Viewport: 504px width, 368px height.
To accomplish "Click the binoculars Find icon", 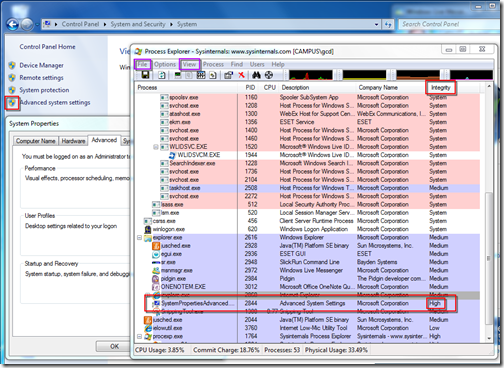I will point(256,75).
